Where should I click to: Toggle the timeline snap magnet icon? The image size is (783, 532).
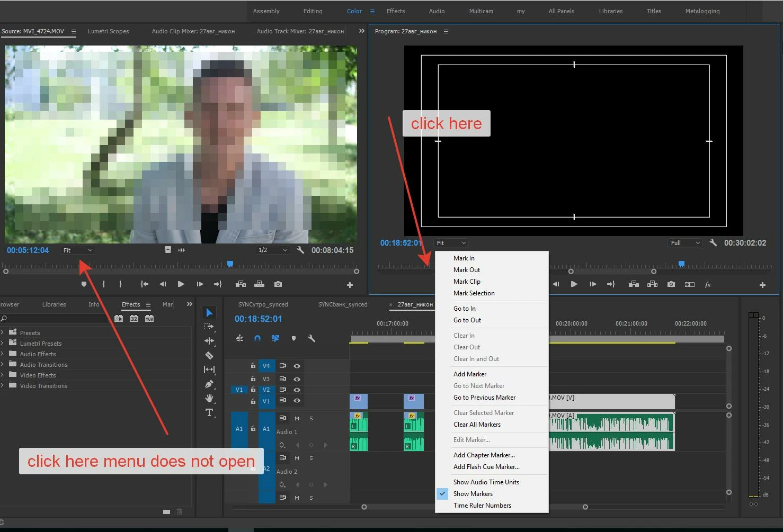coord(257,338)
